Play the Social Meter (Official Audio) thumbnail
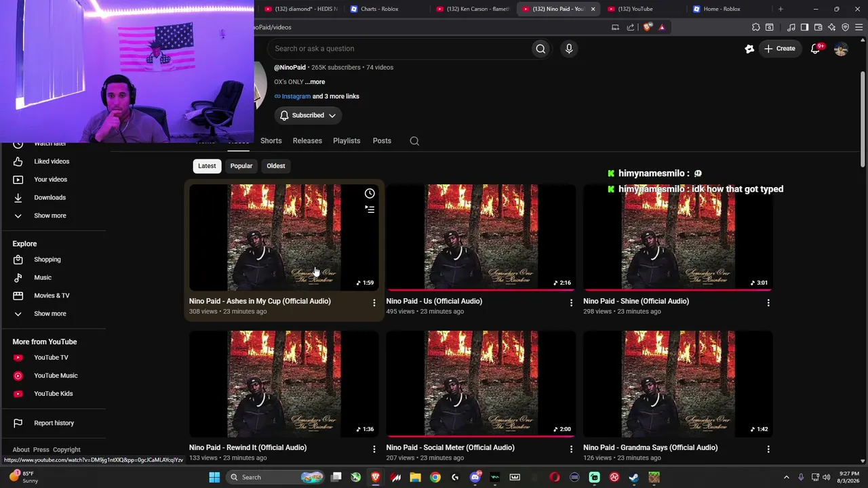 point(481,384)
